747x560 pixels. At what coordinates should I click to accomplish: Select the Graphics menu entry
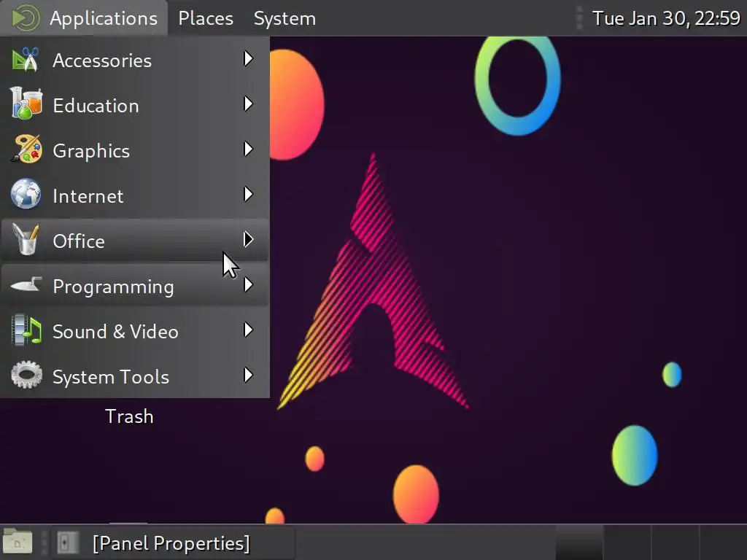tap(135, 149)
